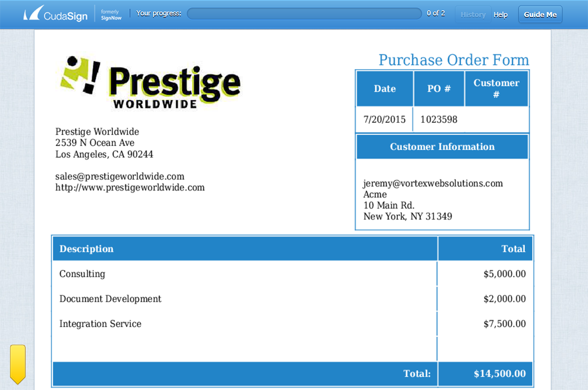Click the 'Prestige Worldwide' address name line
The width and height of the screenshot is (588, 390).
[97, 132]
